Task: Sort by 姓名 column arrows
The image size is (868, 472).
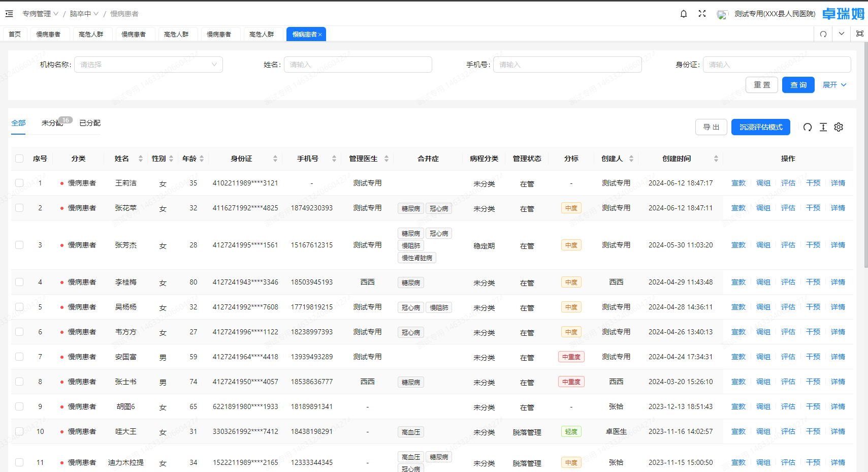Action: pos(141,159)
